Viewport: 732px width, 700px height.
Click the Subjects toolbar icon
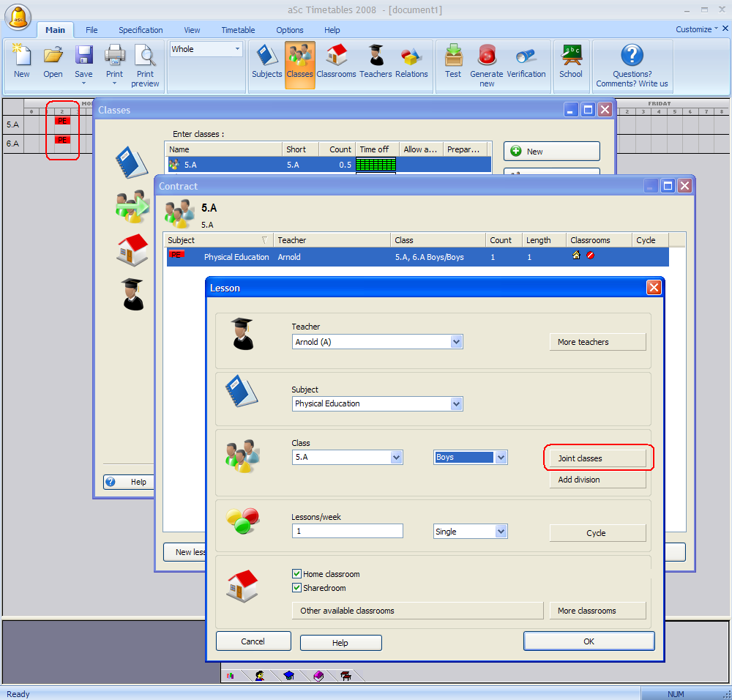coord(266,62)
